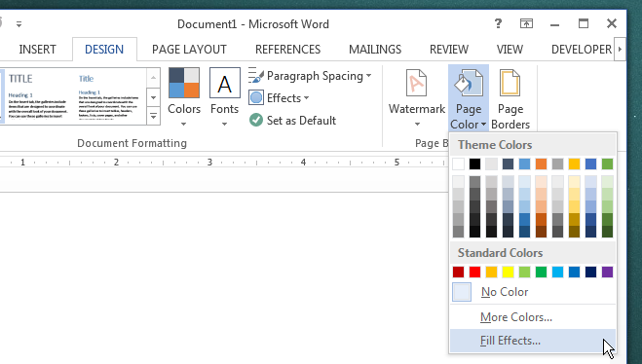Pick the white theme color swatch
This screenshot has height=364, width=642.
pos(458,164)
